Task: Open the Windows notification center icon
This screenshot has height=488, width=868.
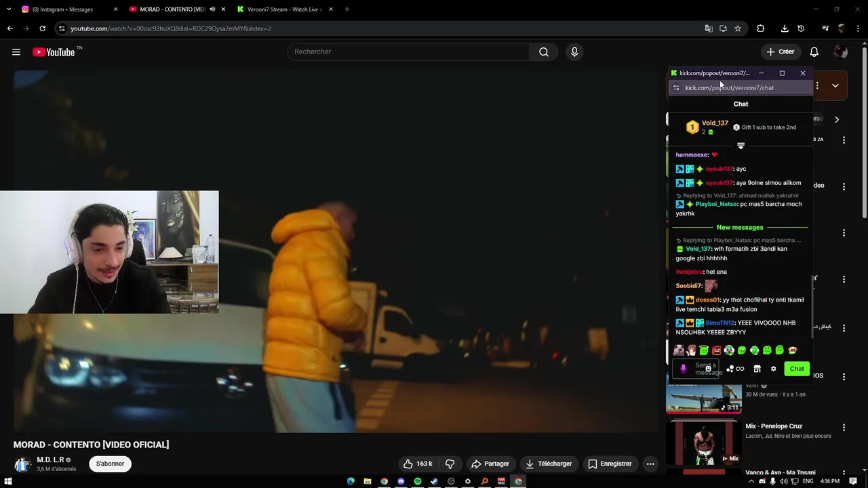Action: tap(854, 481)
